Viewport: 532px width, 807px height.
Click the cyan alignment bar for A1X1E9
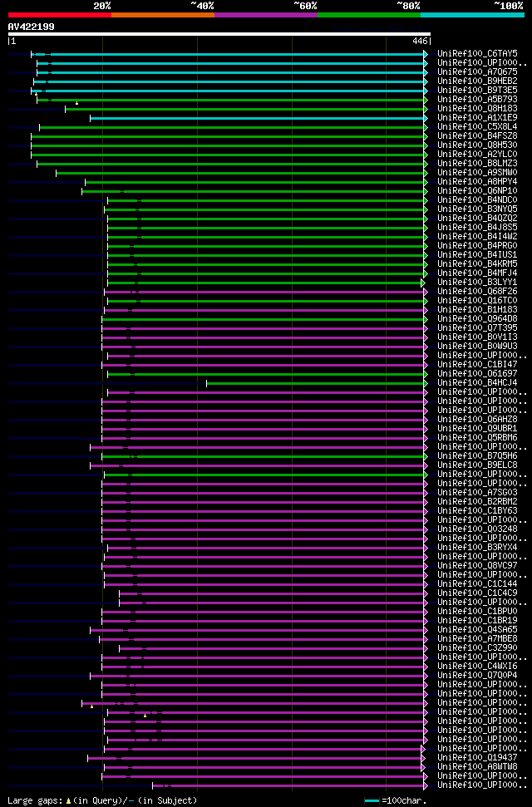[x=257, y=118]
